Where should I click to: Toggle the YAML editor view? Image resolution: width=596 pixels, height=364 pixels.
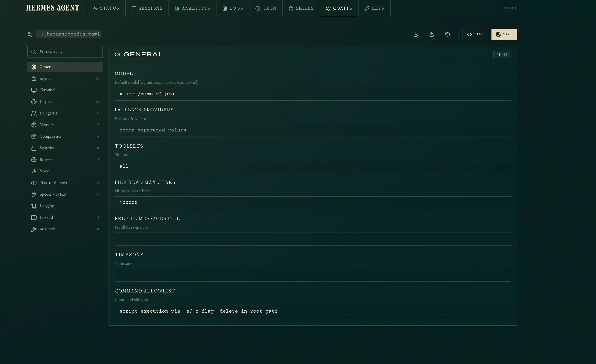(475, 34)
